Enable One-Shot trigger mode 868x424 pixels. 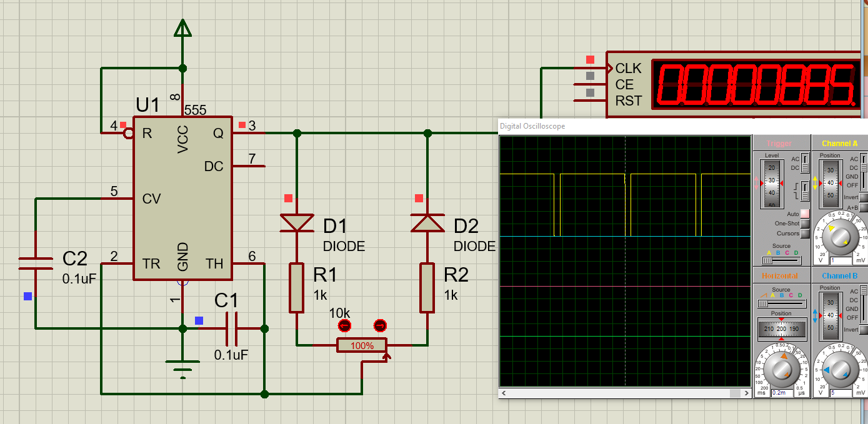(x=805, y=224)
